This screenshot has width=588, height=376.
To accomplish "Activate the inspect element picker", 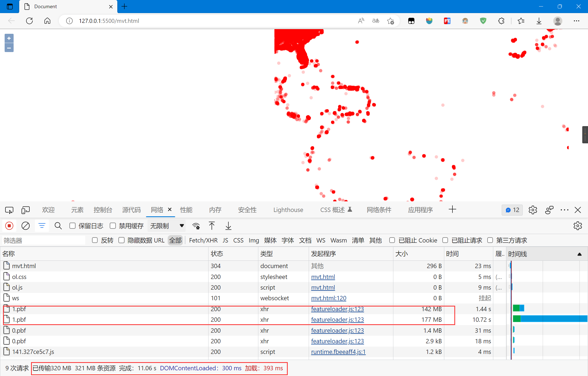I will 9,210.
